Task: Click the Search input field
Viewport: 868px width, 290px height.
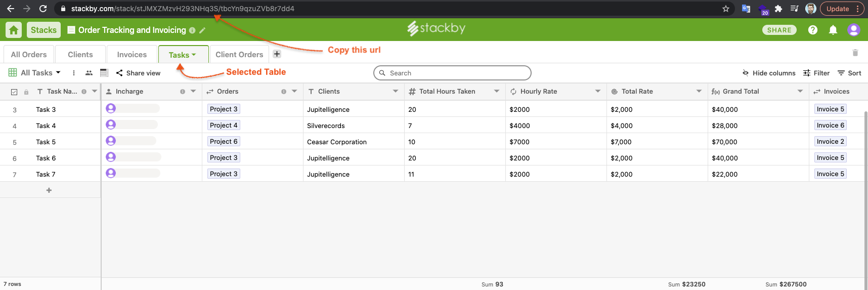Action: click(455, 73)
